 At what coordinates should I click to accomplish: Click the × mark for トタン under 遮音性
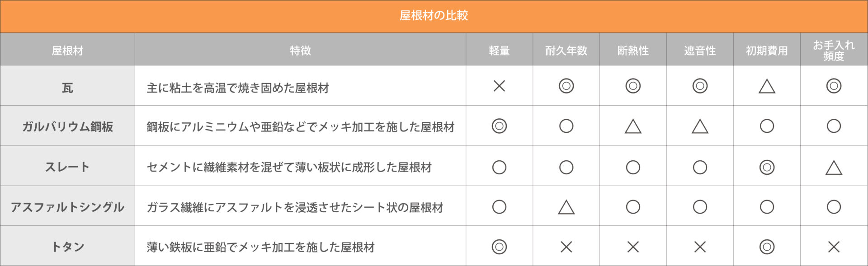click(x=700, y=247)
